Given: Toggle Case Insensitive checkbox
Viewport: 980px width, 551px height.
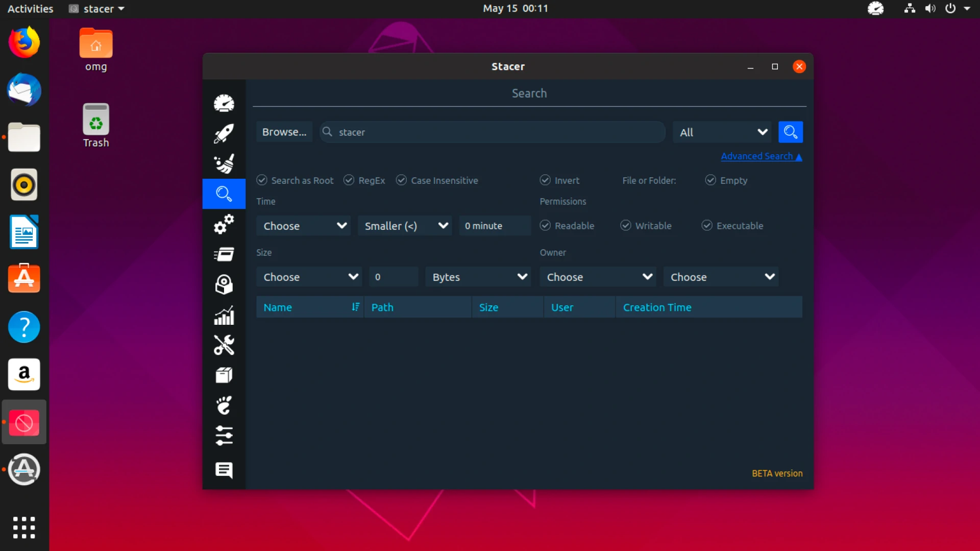Looking at the screenshot, I should pyautogui.click(x=437, y=180).
